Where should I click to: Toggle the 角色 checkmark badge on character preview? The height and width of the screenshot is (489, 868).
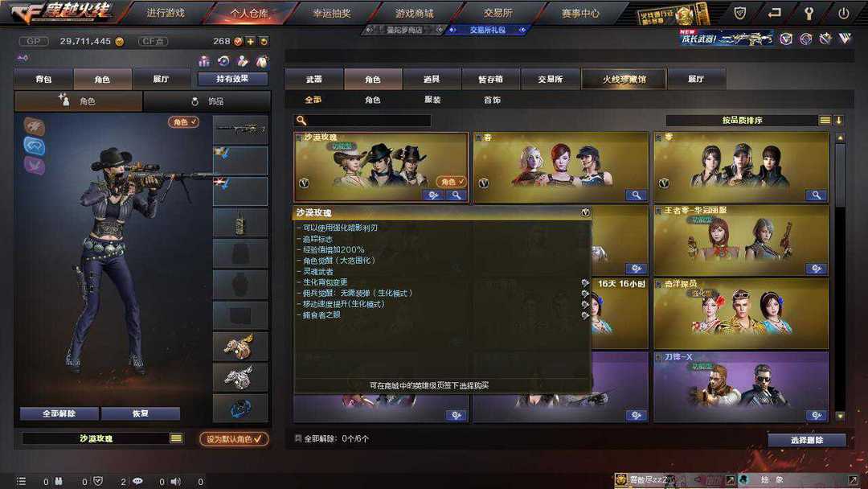(183, 121)
